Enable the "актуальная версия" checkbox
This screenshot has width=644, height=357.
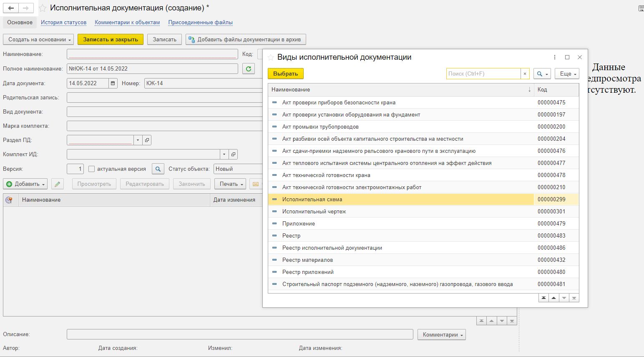tap(92, 169)
